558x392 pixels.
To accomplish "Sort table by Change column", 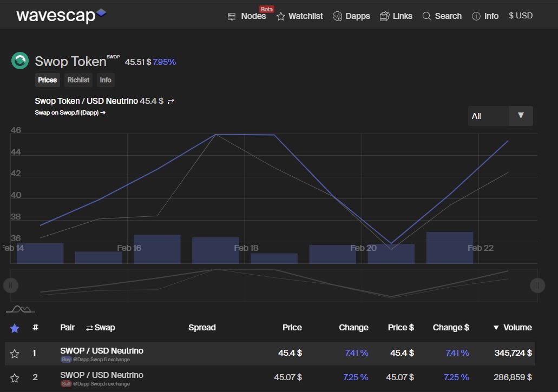I will tap(353, 327).
